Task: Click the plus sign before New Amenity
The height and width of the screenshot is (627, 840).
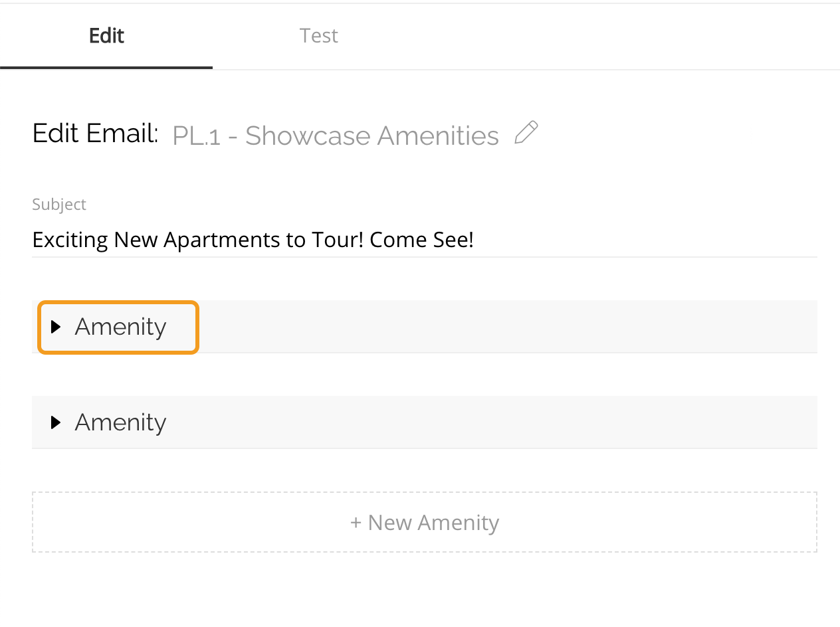Action: click(356, 523)
